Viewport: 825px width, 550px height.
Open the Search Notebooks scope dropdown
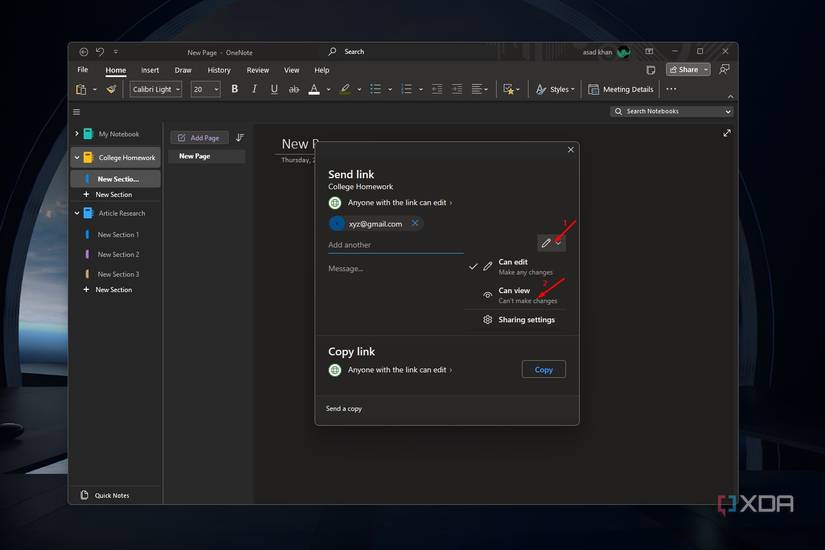[728, 112]
